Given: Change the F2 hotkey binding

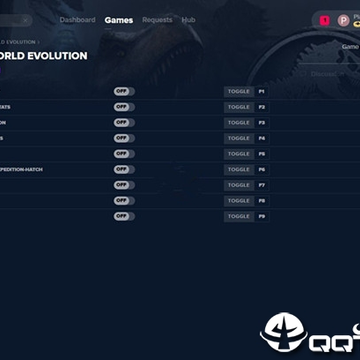Looking at the screenshot, I should (262, 107).
